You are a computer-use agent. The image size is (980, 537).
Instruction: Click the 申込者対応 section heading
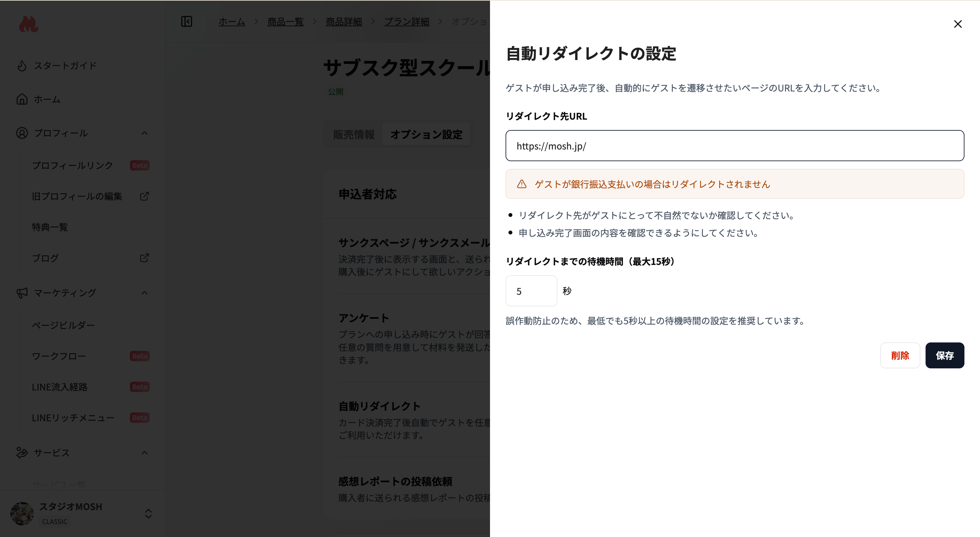coord(367,194)
